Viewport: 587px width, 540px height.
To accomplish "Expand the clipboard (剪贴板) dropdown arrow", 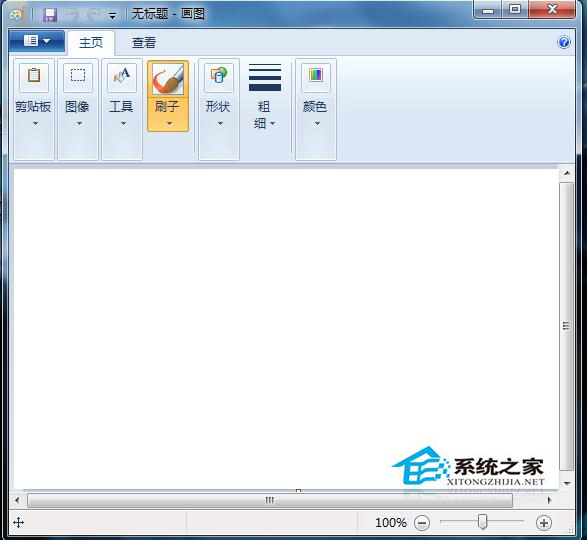I will click(x=35, y=123).
